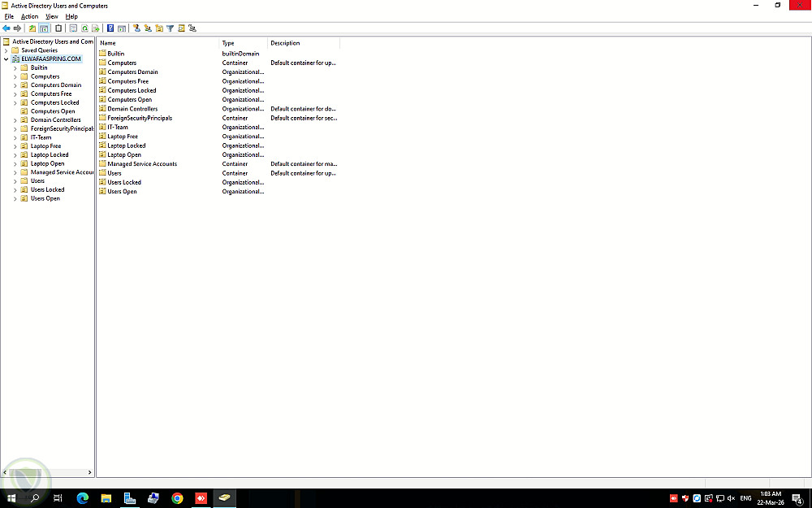Select the Active Directory Users and Computers root node
Image resolution: width=812 pixels, height=508 pixels.
(52, 41)
